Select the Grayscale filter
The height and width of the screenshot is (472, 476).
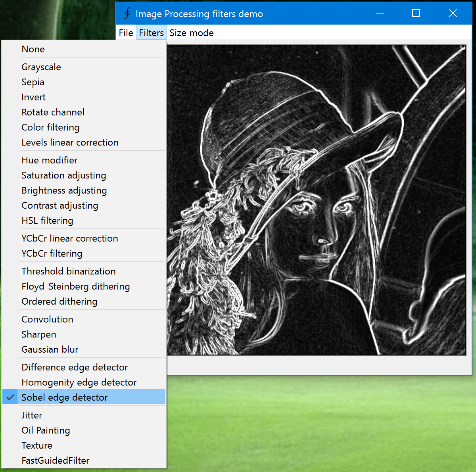pos(41,67)
